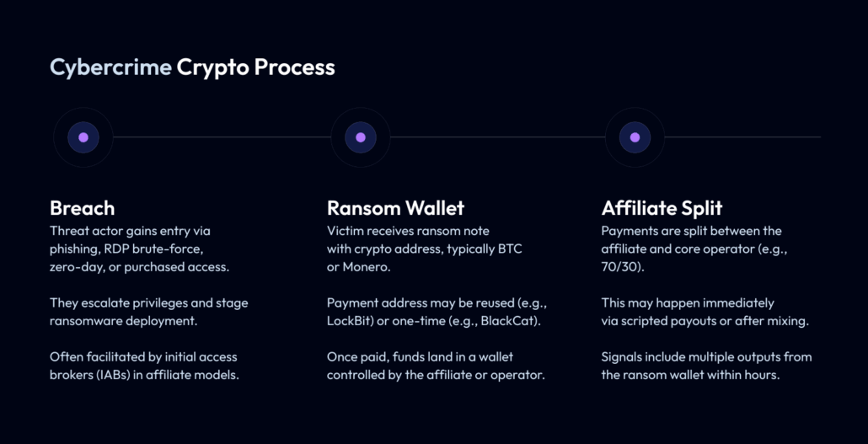The image size is (868, 444).
Task: Click the paragraph about funds landing in a wallet
Action: [436, 366]
